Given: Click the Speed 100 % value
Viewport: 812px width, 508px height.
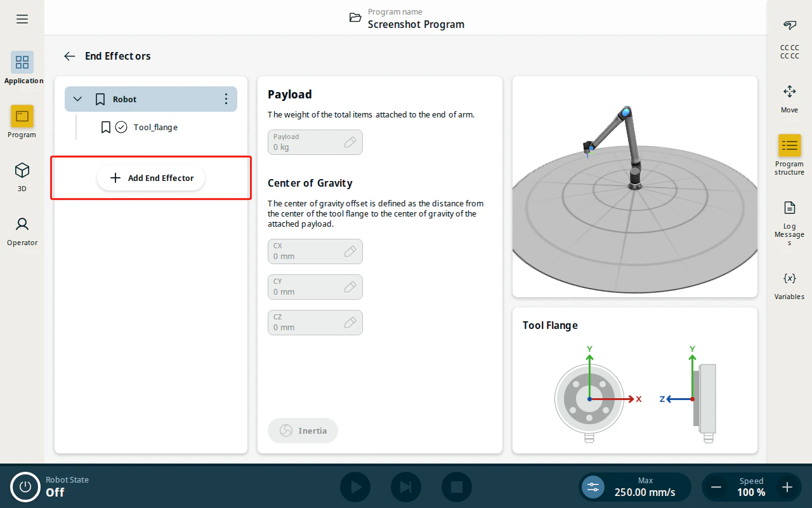Looking at the screenshot, I should coord(751,492).
